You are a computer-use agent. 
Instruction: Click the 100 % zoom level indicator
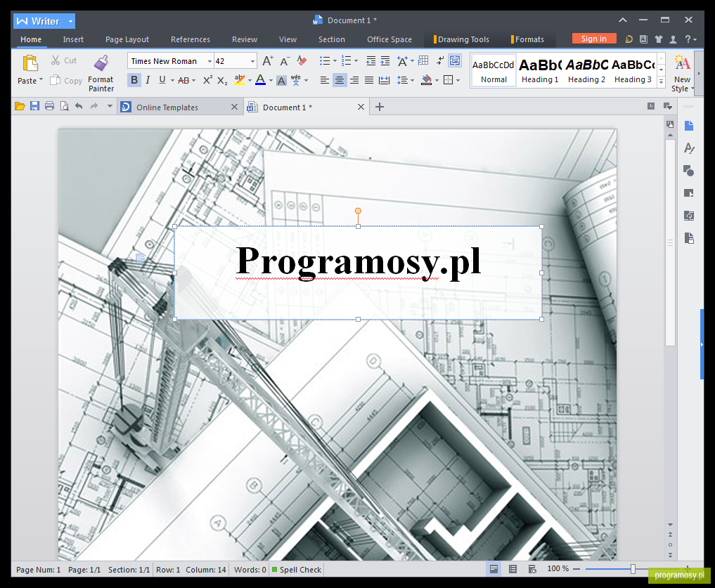[x=558, y=568]
